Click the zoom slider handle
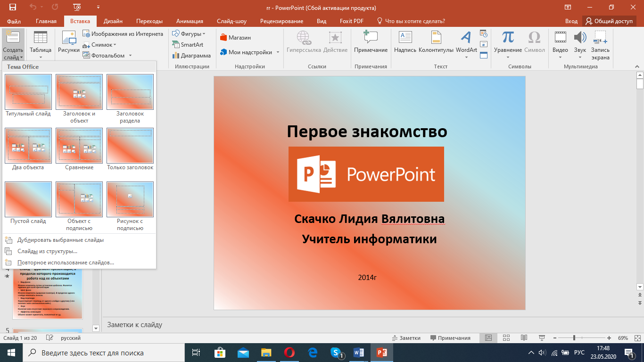Viewport: 644px width, 362px height. click(x=574, y=338)
